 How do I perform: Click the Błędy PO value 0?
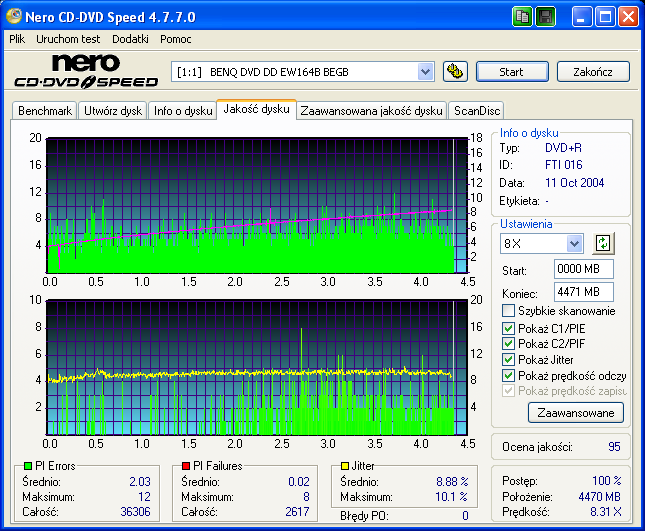click(x=465, y=515)
